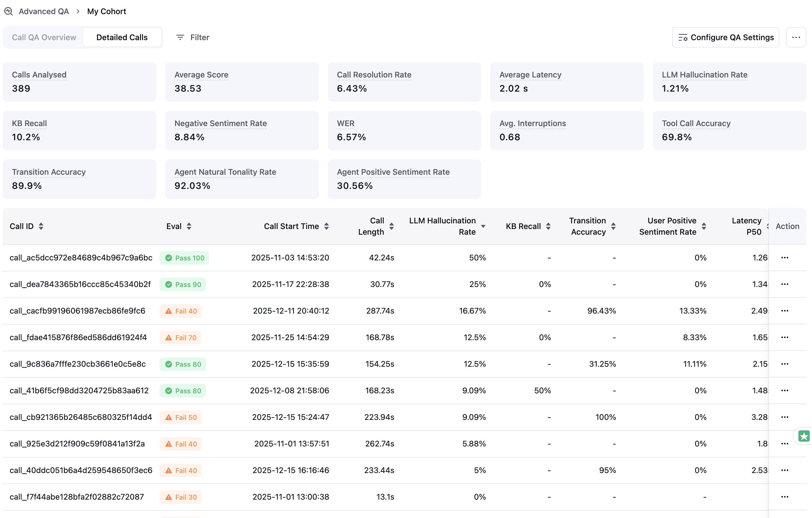Click the sort arrows beside Call ID
This screenshot has height=518, width=812.
(x=41, y=226)
